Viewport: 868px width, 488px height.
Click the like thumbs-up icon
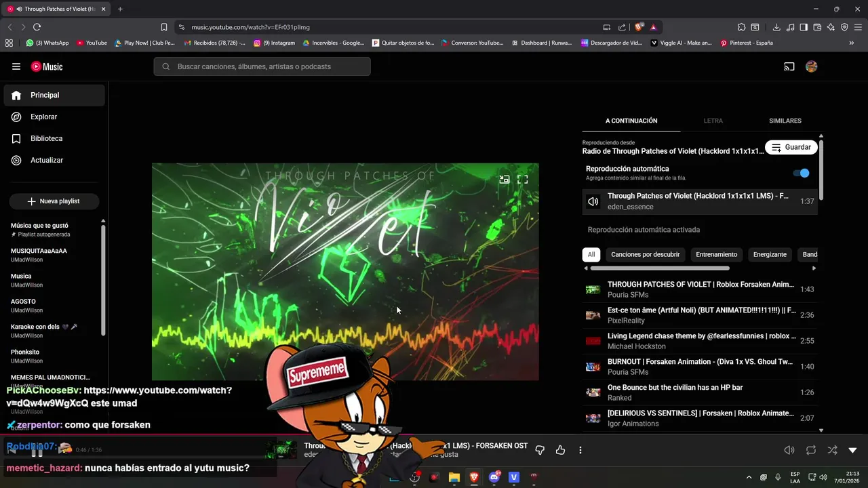[x=561, y=450]
